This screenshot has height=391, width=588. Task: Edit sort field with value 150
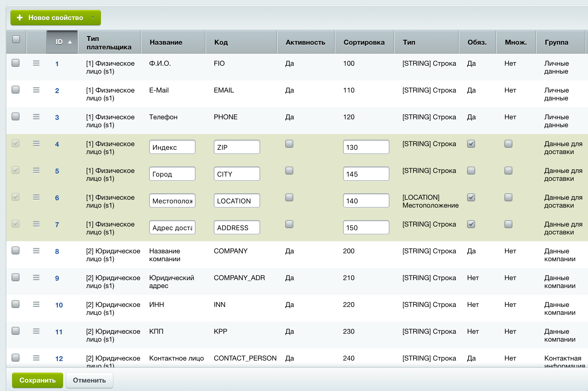366,227
